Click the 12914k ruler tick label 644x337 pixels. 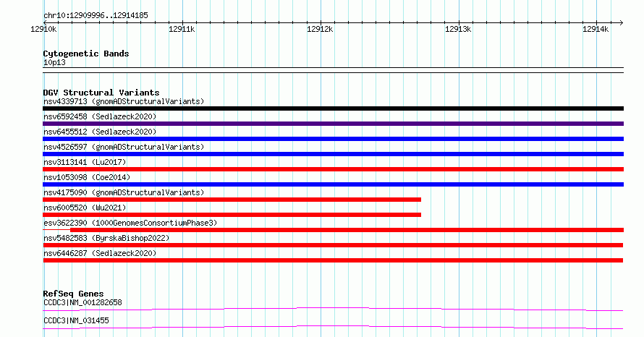click(x=596, y=29)
